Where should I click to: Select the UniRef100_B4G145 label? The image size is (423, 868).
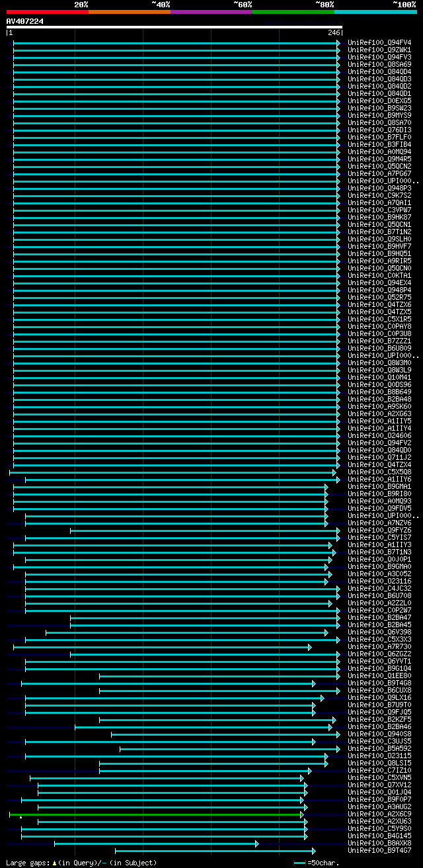click(x=379, y=836)
